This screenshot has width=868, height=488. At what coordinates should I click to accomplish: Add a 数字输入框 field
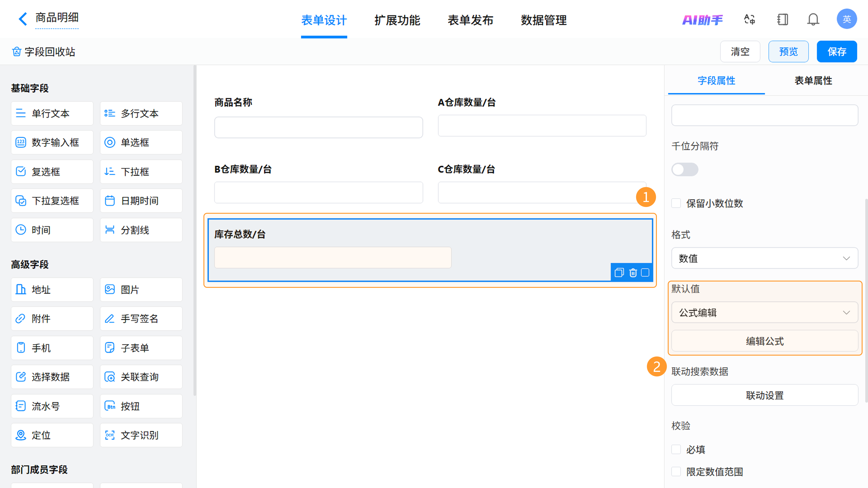click(52, 143)
